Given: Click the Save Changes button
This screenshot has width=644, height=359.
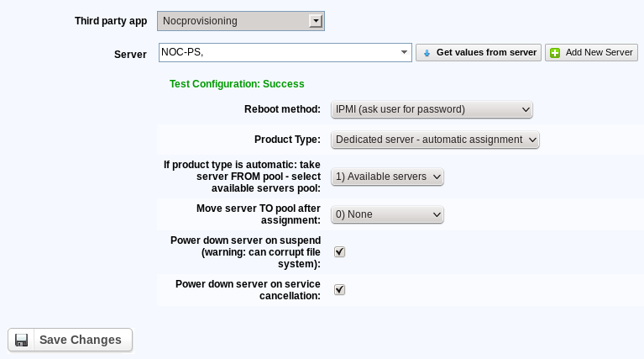Looking at the screenshot, I should (71, 341).
